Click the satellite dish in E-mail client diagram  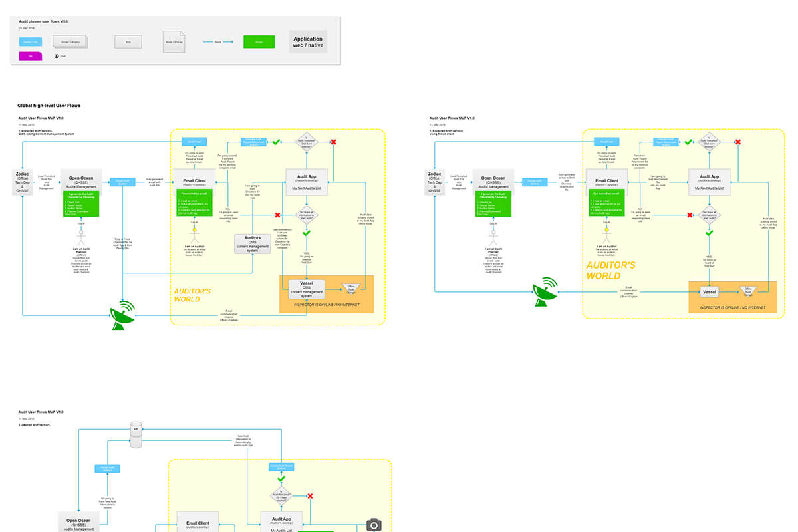coord(545,293)
